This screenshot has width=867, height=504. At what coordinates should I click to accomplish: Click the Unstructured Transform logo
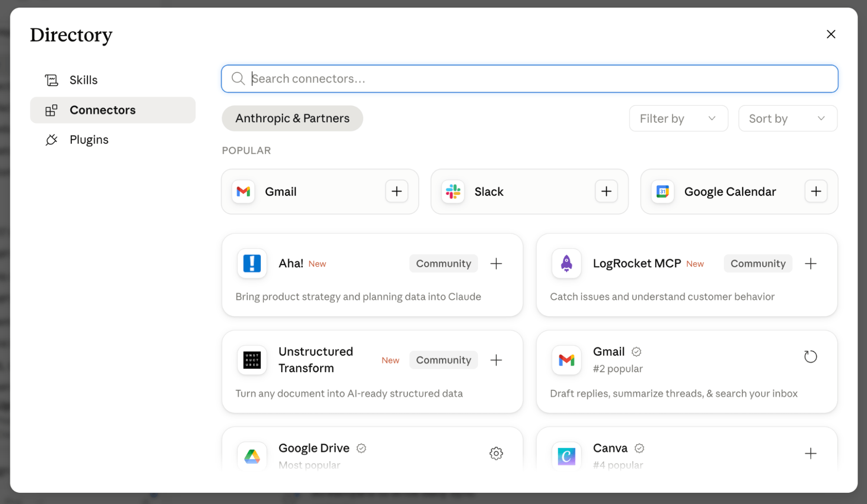tap(252, 360)
